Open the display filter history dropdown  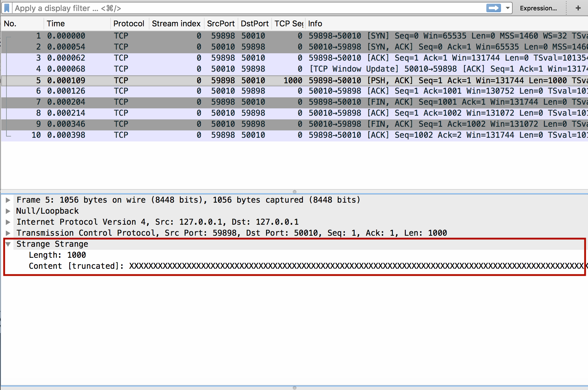pos(507,8)
